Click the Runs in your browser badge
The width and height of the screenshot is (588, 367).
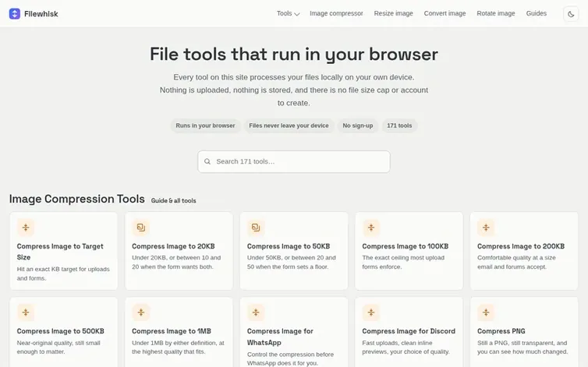[x=205, y=125]
